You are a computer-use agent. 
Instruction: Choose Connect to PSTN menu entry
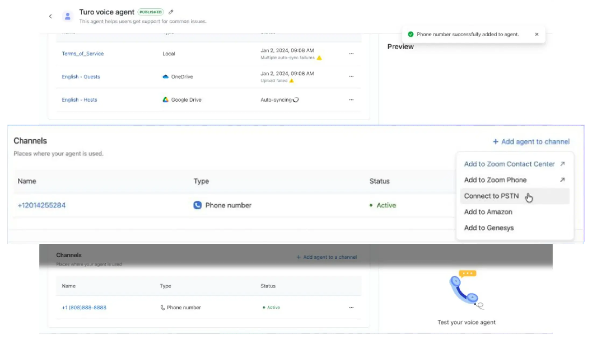(x=515, y=196)
